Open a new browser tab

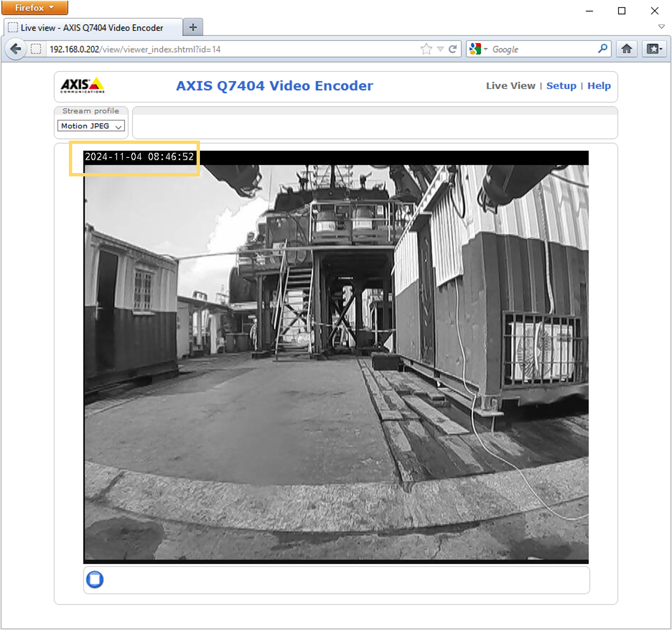(193, 27)
